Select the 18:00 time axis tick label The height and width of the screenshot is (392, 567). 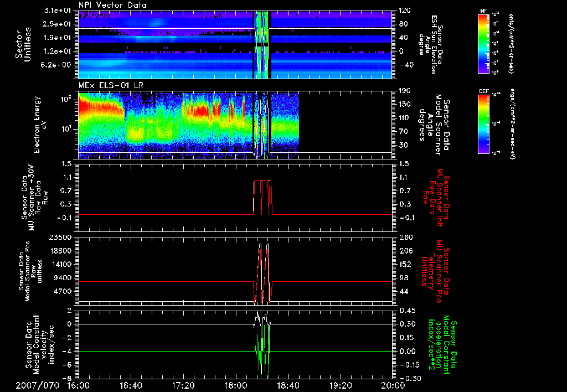click(235, 385)
